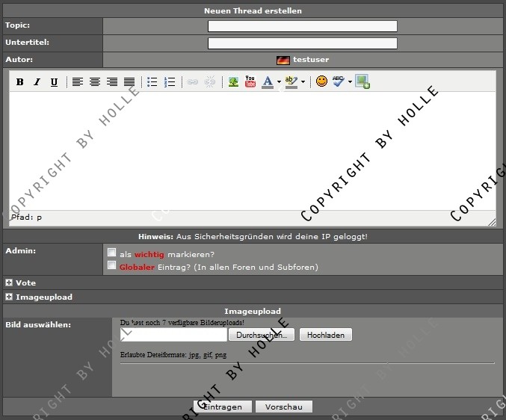506x420 pixels.
Task: Underline the selected text
Action: [x=54, y=82]
